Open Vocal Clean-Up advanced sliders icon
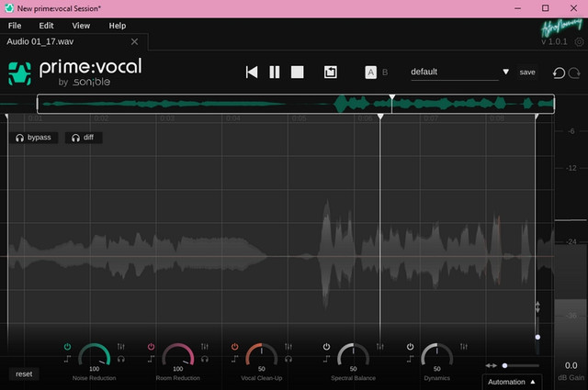 click(x=288, y=347)
